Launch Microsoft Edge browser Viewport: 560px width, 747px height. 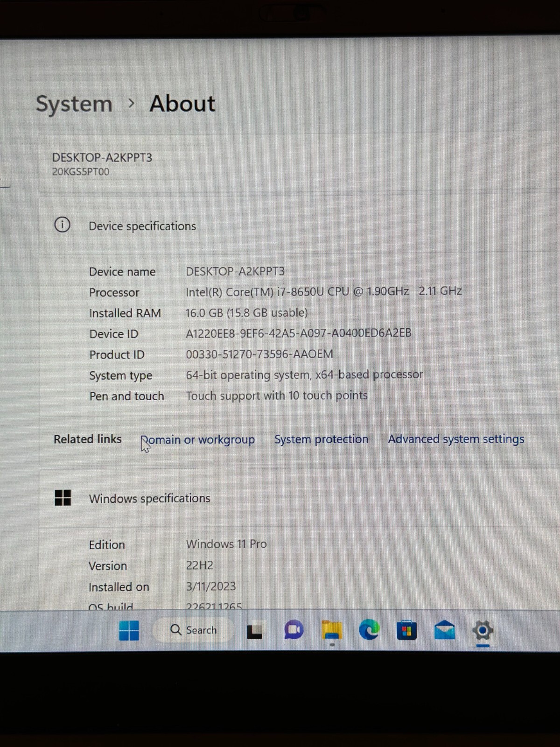click(x=369, y=630)
